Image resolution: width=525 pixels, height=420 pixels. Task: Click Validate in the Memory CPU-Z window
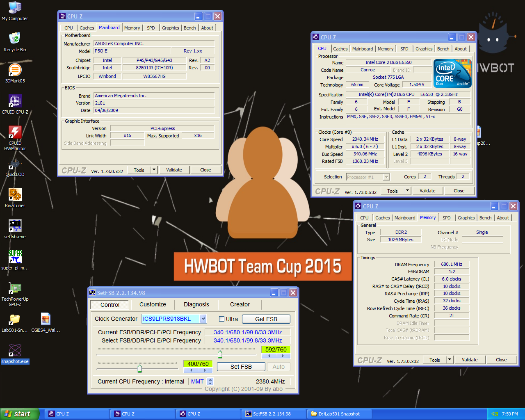click(x=470, y=360)
